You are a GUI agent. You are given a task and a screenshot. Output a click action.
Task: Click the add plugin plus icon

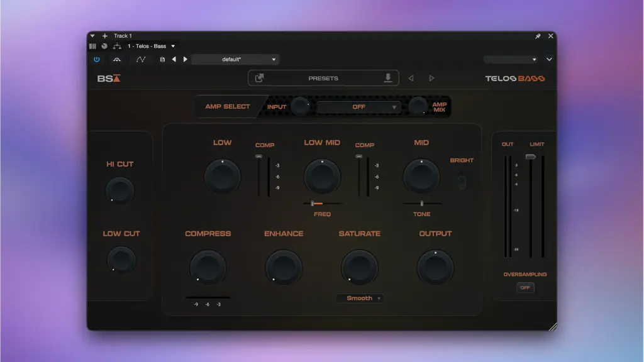pos(105,36)
